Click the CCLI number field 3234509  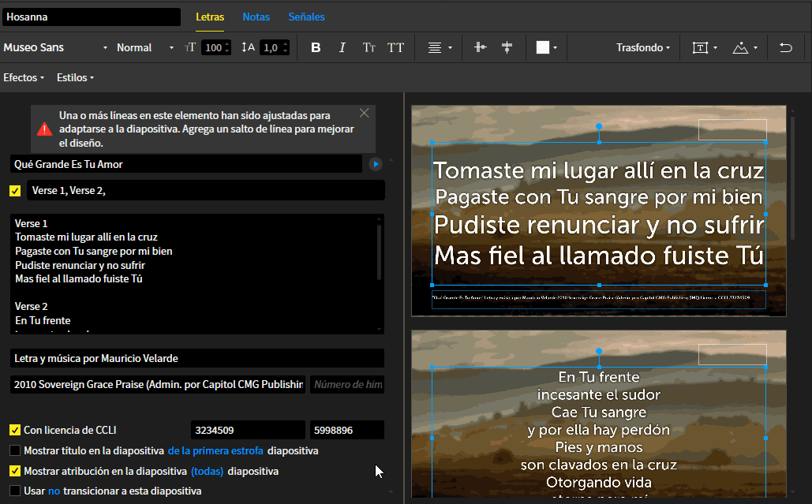coord(248,430)
